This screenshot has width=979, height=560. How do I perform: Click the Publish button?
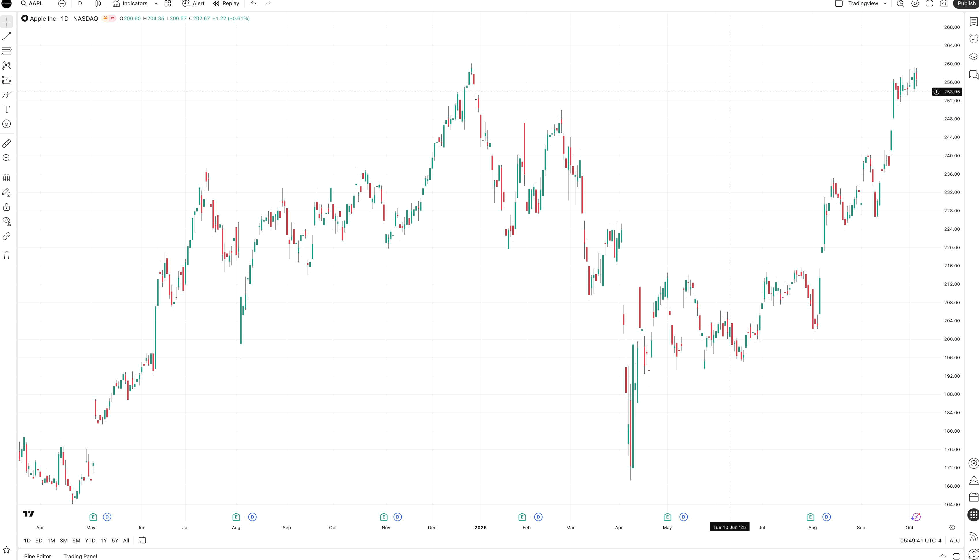pyautogui.click(x=966, y=3)
